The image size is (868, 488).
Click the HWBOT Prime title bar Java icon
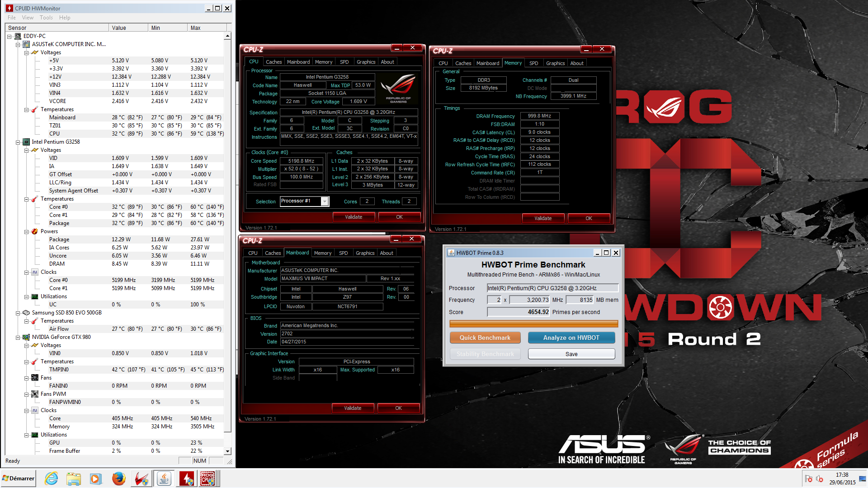coord(451,253)
